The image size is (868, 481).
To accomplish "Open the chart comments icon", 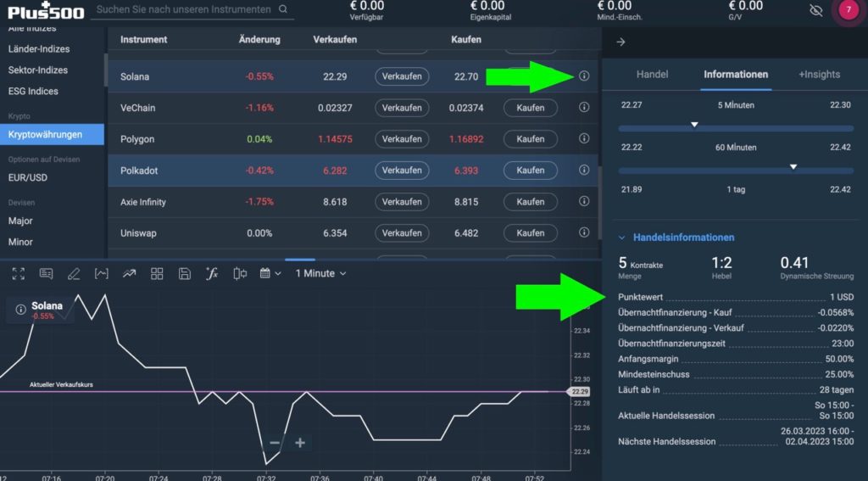I will (x=46, y=273).
